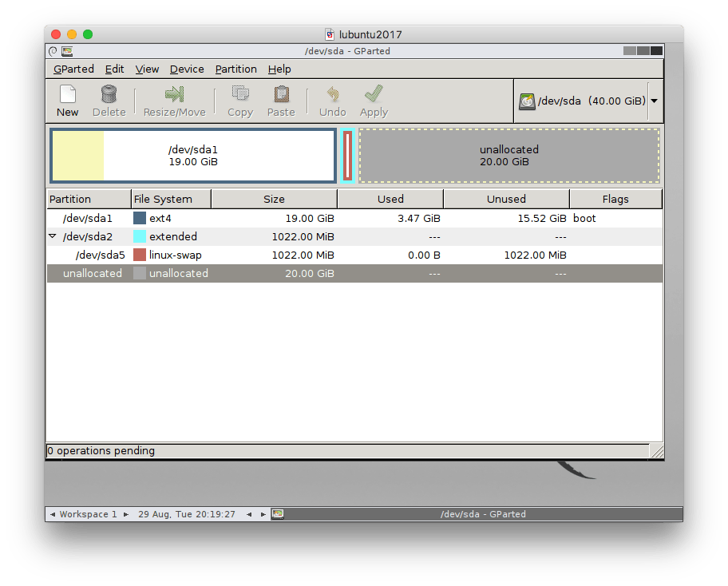Open the GParted menu

[73, 69]
